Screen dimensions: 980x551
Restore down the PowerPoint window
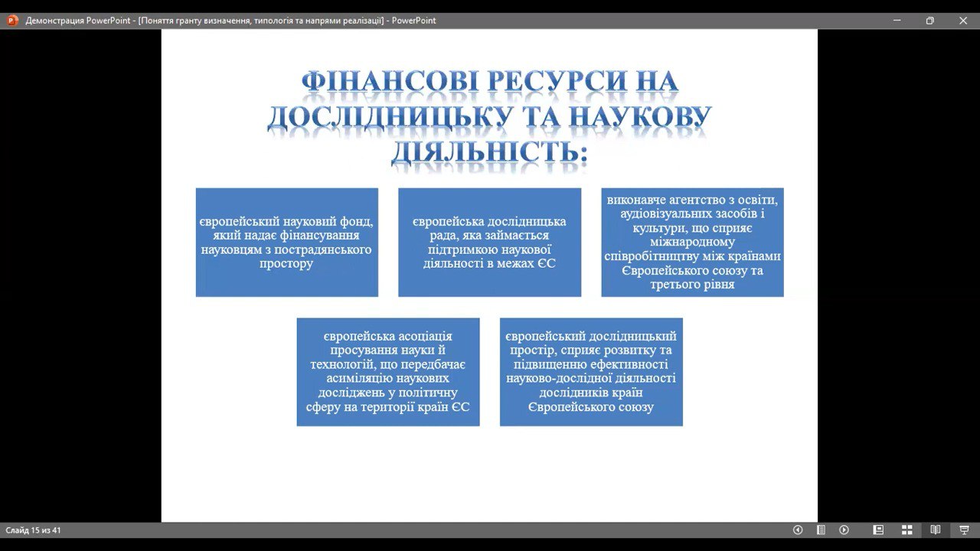930,21
